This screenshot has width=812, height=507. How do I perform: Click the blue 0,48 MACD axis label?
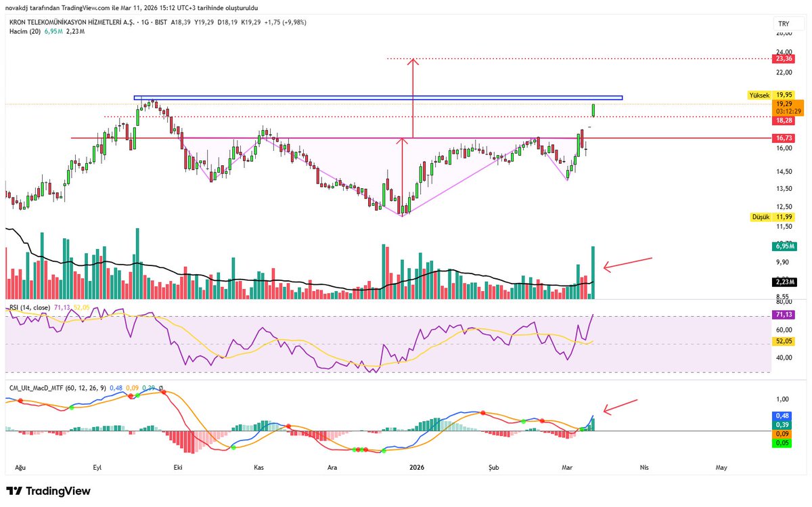782,416
